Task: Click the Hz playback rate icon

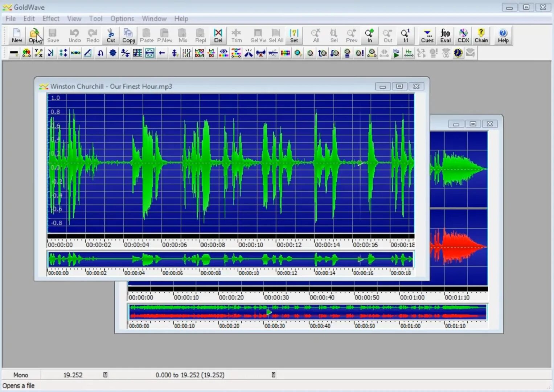Action: click(x=395, y=53)
